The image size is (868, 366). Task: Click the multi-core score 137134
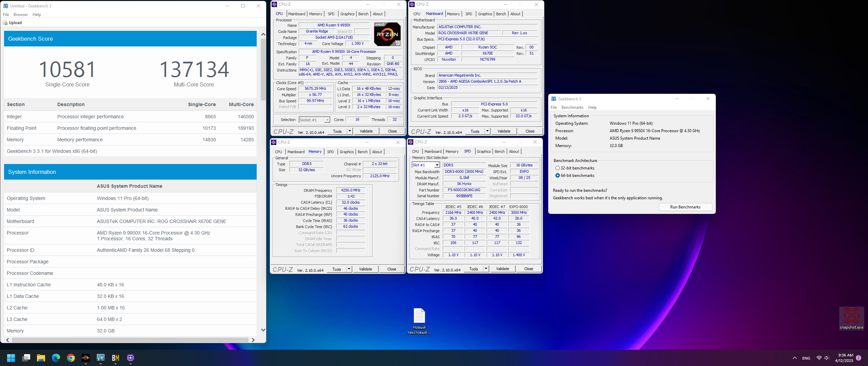click(x=194, y=69)
